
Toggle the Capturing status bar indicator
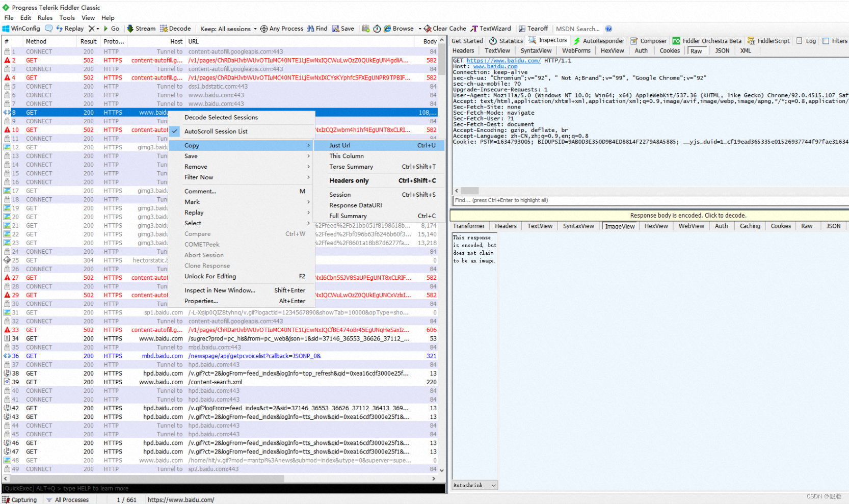coord(20,500)
